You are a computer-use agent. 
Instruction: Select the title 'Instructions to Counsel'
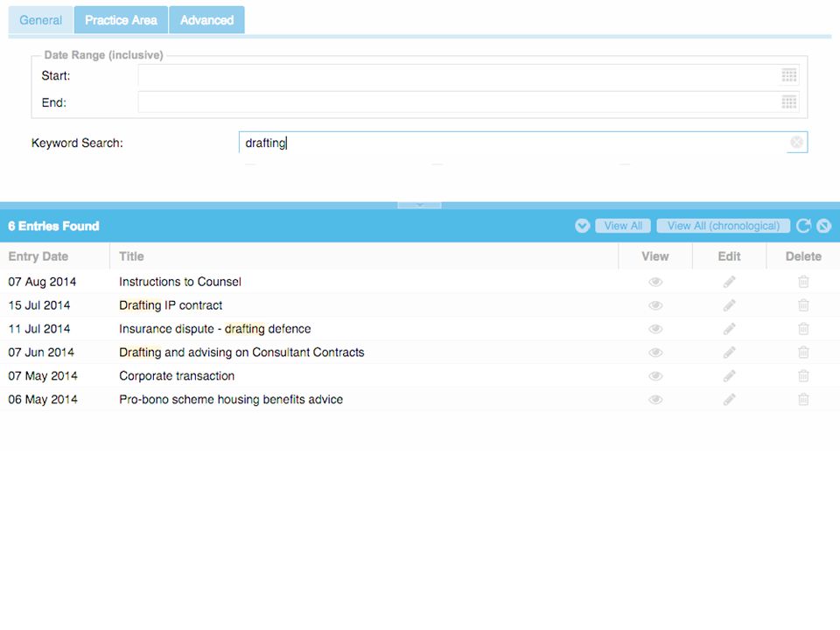[x=180, y=282]
